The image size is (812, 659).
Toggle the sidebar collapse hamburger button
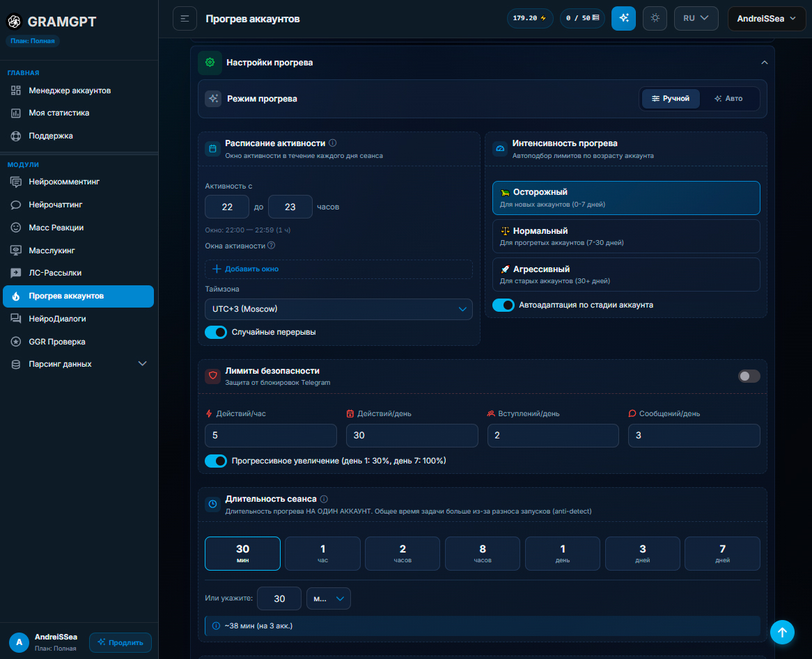pos(185,19)
